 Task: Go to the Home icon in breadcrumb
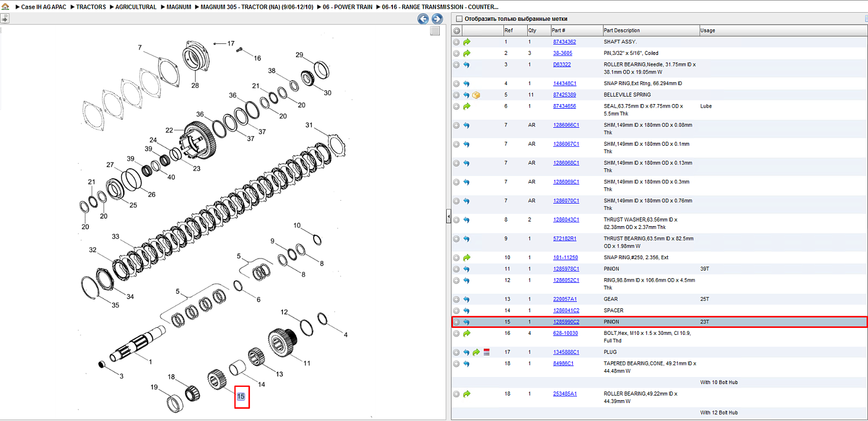point(5,6)
